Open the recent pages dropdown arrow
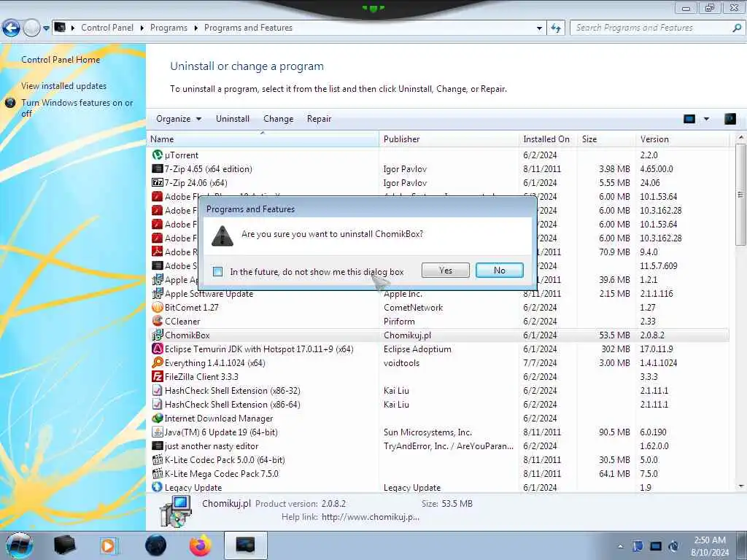The height and width of the screenshot is (560, 747). (x=46, y=28)
